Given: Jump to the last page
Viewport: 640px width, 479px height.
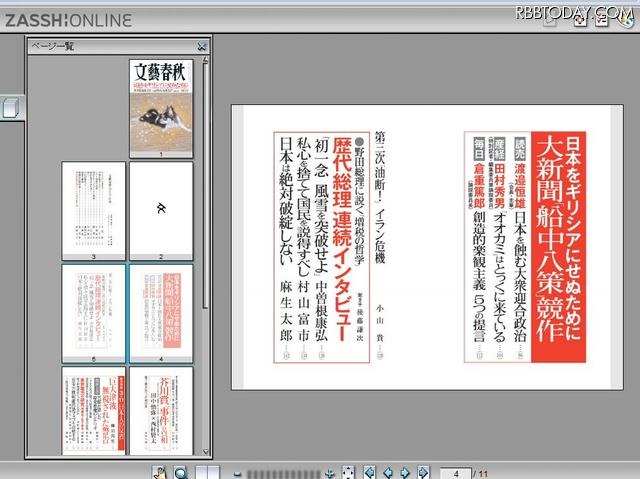Looking at the screenshot, I should click(x=422, y=472).
